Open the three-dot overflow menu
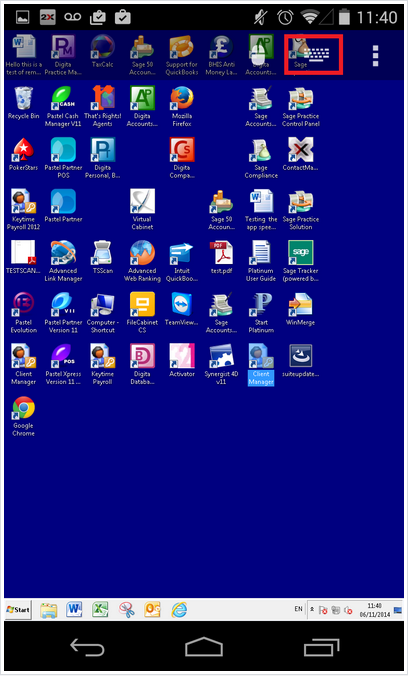 click(x=375, y=56)
